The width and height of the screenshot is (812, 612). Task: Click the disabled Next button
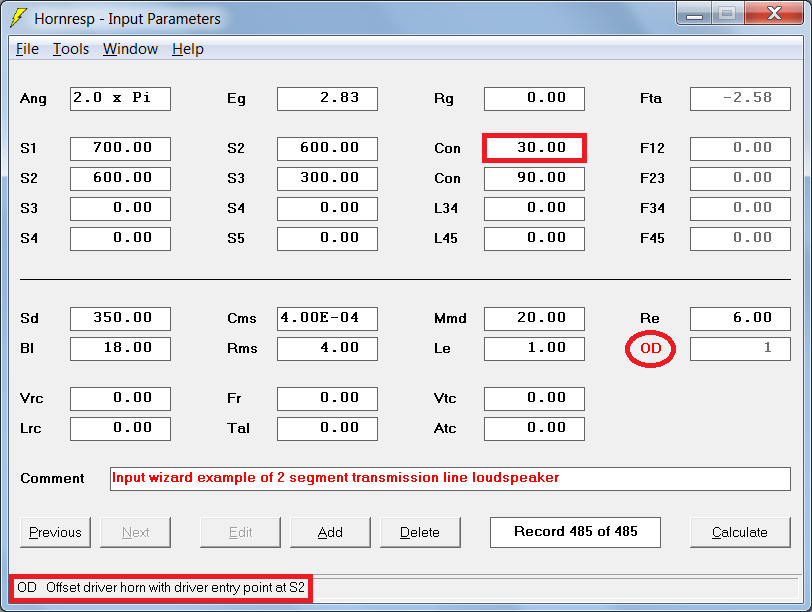(x=135, y=532)
